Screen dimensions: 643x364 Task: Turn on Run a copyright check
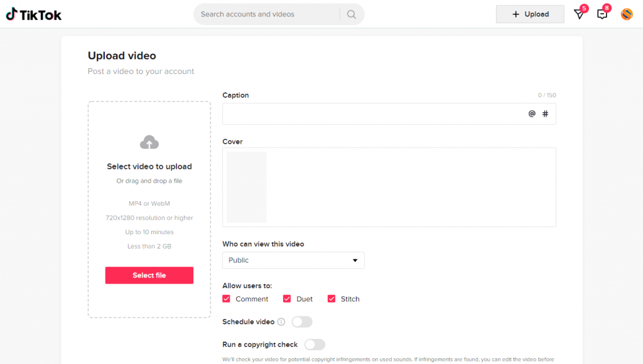[315, 345]
